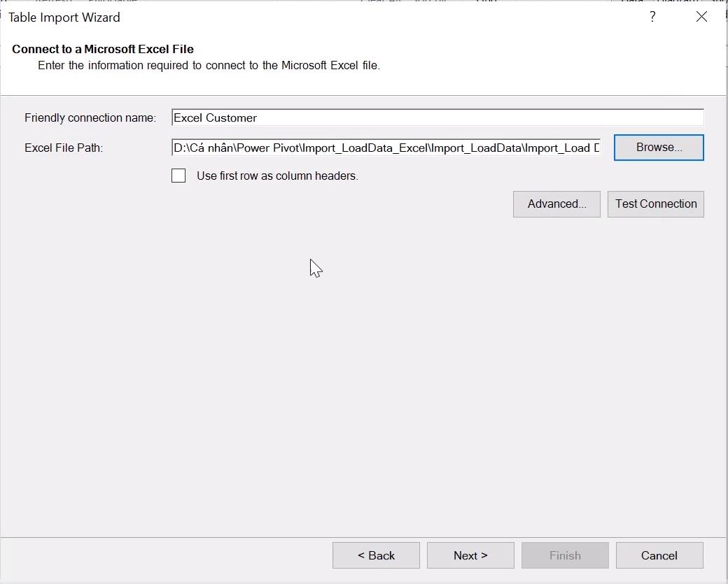The image size is (728, 584).
Task: Select the 'Connect to a Microsoft Excel File' heading
Action: click(103, 49)
